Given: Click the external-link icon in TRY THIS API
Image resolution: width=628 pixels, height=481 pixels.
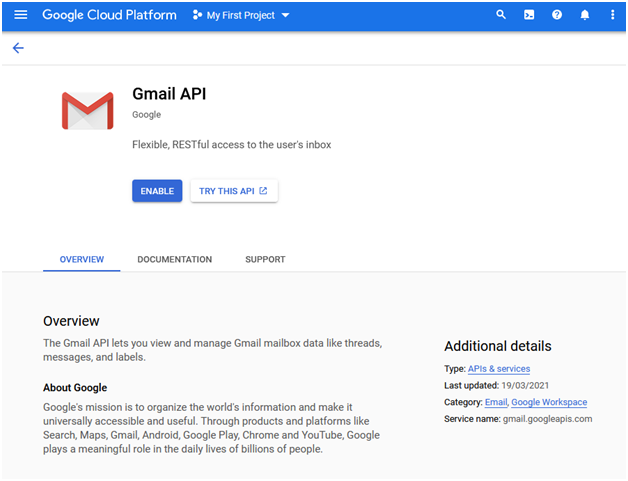Looking at the screenshot, I should [263, 191].
